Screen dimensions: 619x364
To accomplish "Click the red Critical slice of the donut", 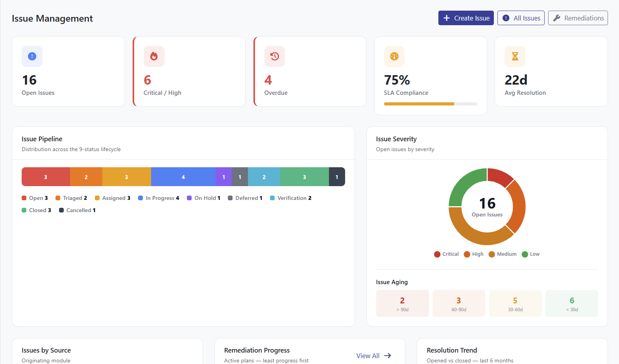I will click(499, 177).
